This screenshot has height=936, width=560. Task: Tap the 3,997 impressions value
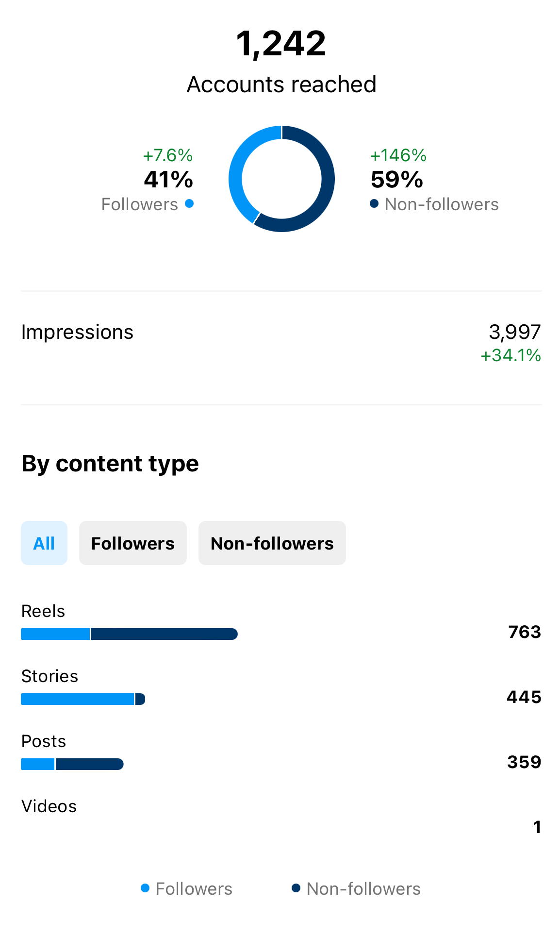(514, 332)
